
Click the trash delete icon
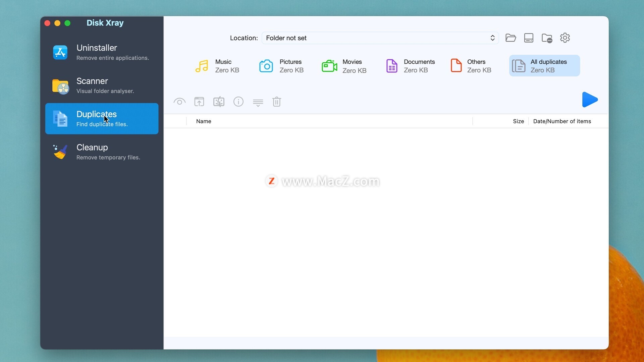277,102
